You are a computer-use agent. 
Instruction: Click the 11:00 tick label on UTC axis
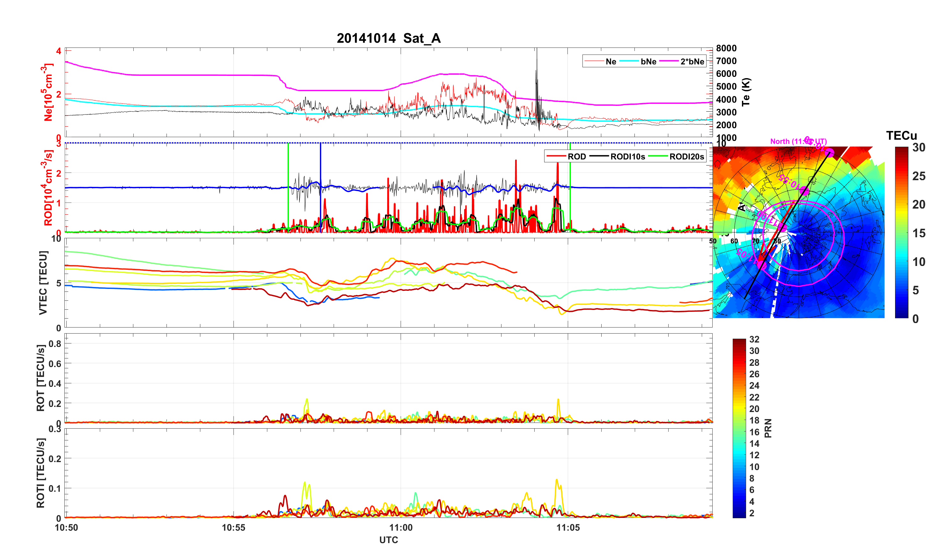pyautogui.click(x=401, y=527)
